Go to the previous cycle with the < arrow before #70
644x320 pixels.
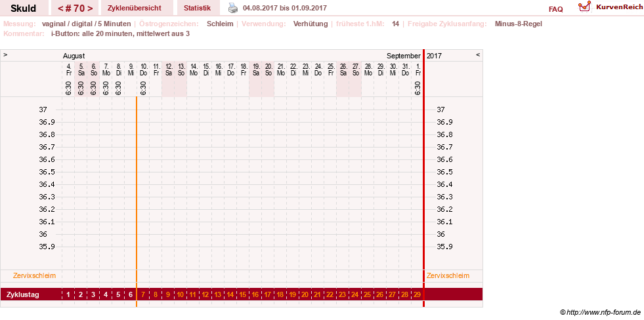click(60, 9)
